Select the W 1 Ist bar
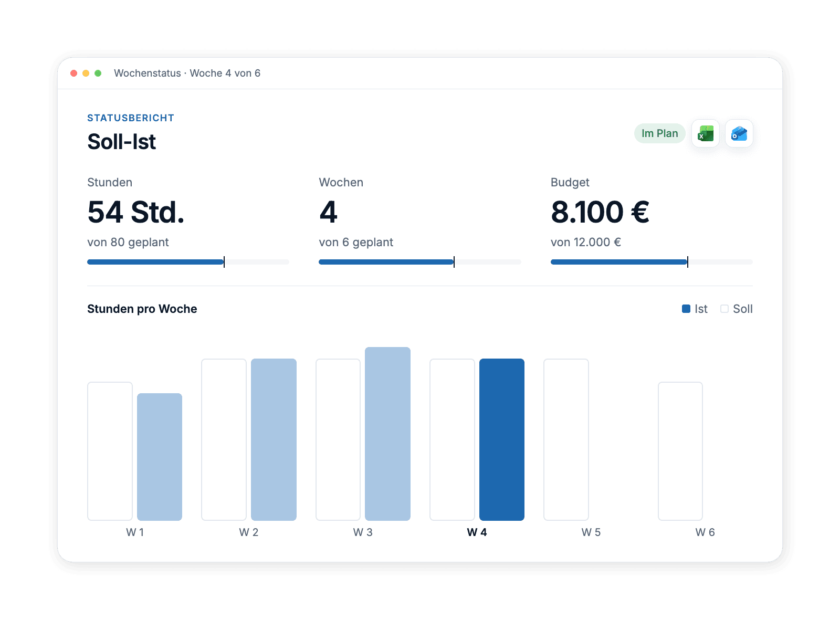Screen dimensions: 840x630 [x=160, y=457]
